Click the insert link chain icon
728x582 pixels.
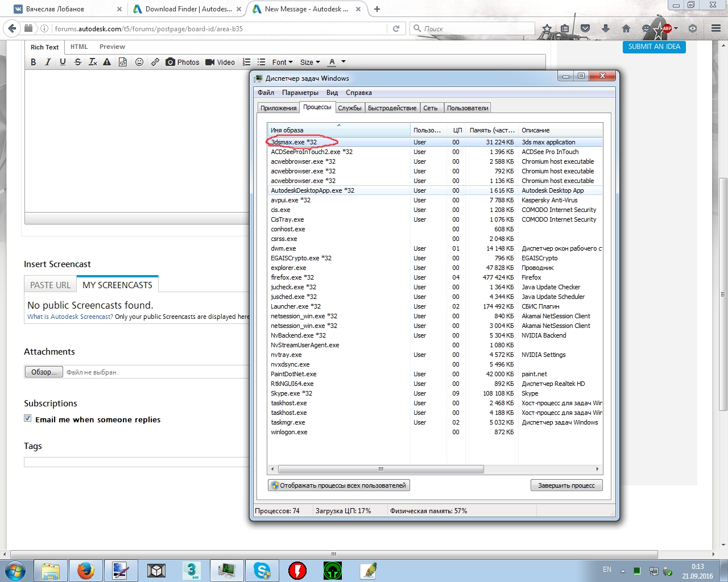click(x=155, y=62)
